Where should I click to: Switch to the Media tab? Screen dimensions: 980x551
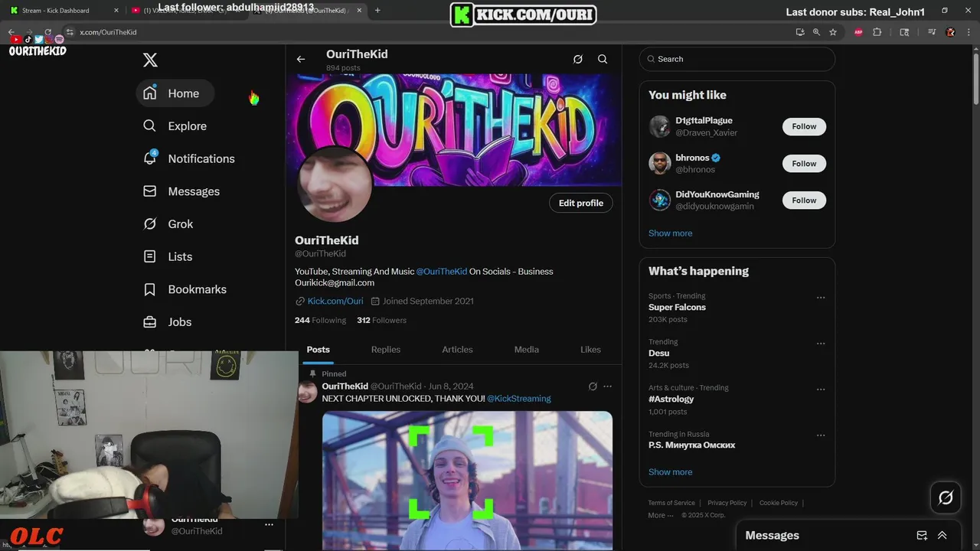[527, 350]
